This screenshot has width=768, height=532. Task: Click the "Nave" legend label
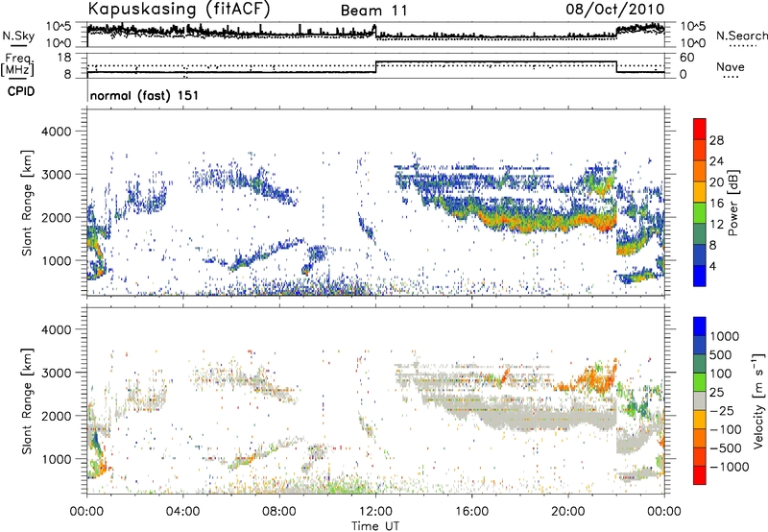click(731, 66)
